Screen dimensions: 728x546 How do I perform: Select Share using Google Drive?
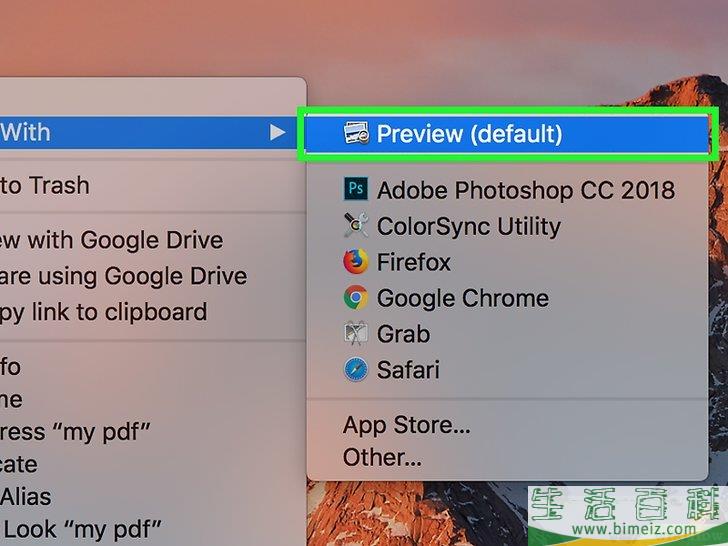[153, 276]
